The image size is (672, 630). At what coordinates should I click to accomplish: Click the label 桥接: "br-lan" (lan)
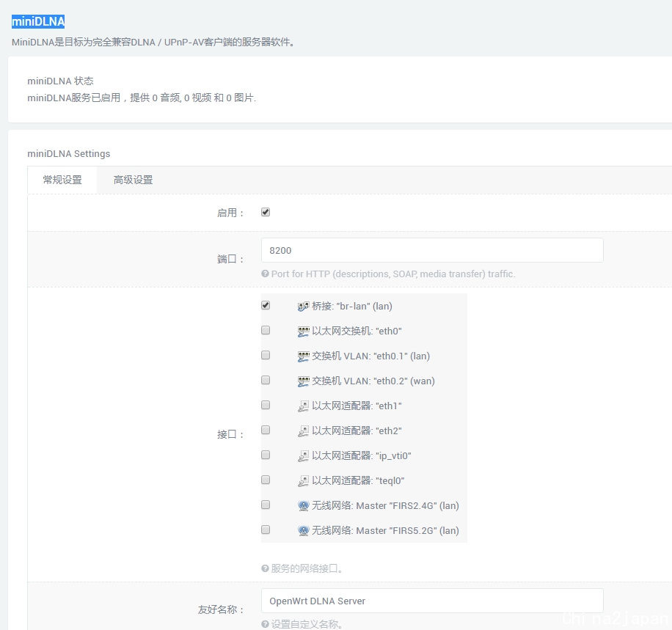point(352,306)
